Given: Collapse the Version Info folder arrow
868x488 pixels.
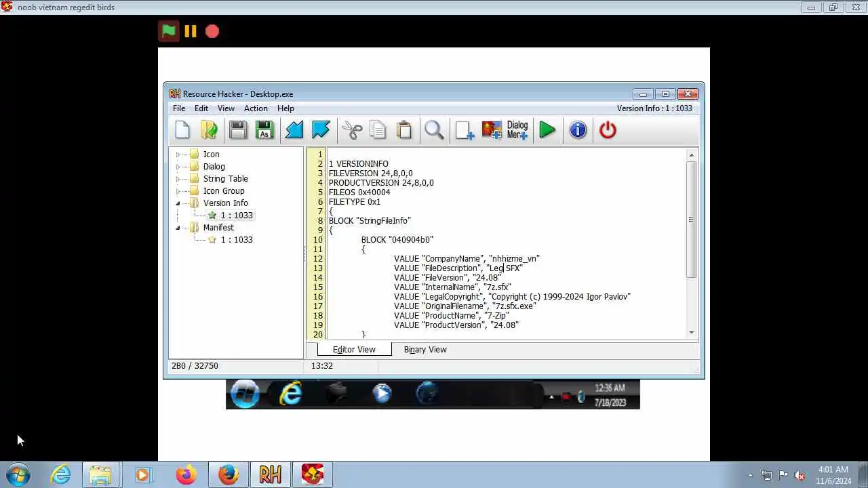Looking at the screenshot, I should pyautogui.click(x=178, y=203).
